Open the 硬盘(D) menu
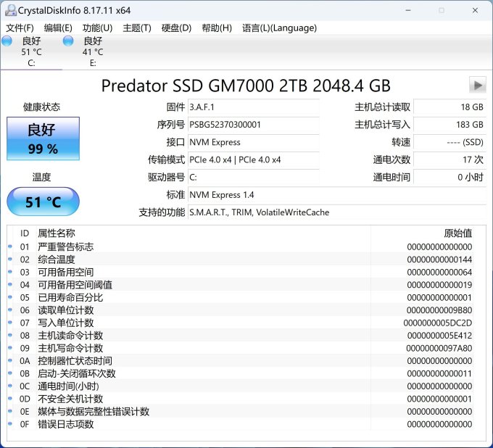 176,28
